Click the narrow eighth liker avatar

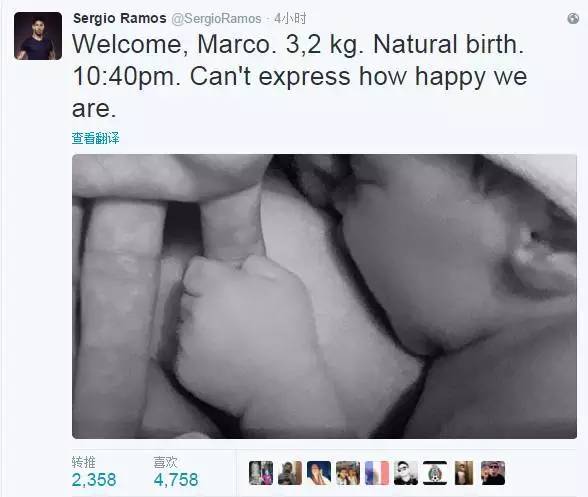coord(464,473)
